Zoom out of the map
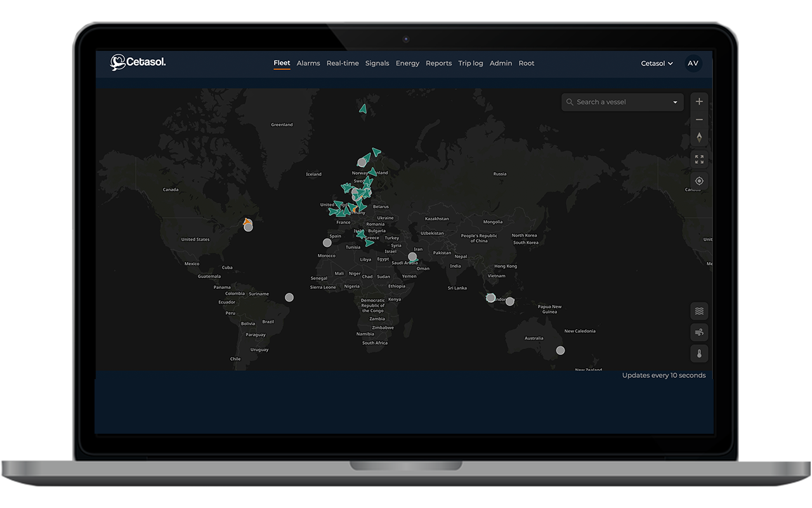The width and height of the screenshot is (812, 508). pyautogui.click(x=699, y=119)
